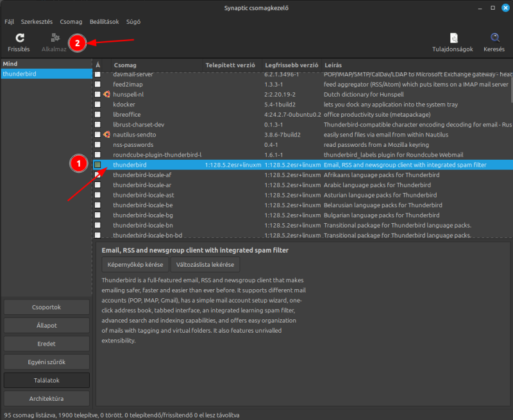
Task: Select thunderbird-locale-ast package row
Action: (303, 195)
